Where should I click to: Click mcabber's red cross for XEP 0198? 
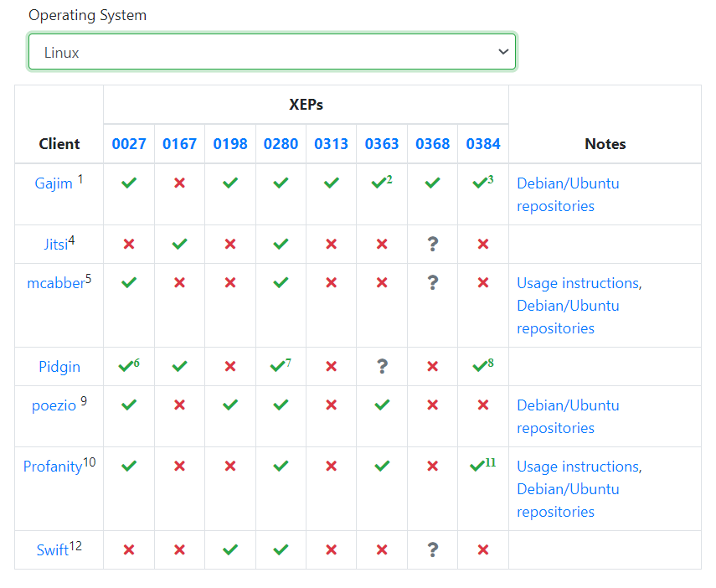point(230,282)
